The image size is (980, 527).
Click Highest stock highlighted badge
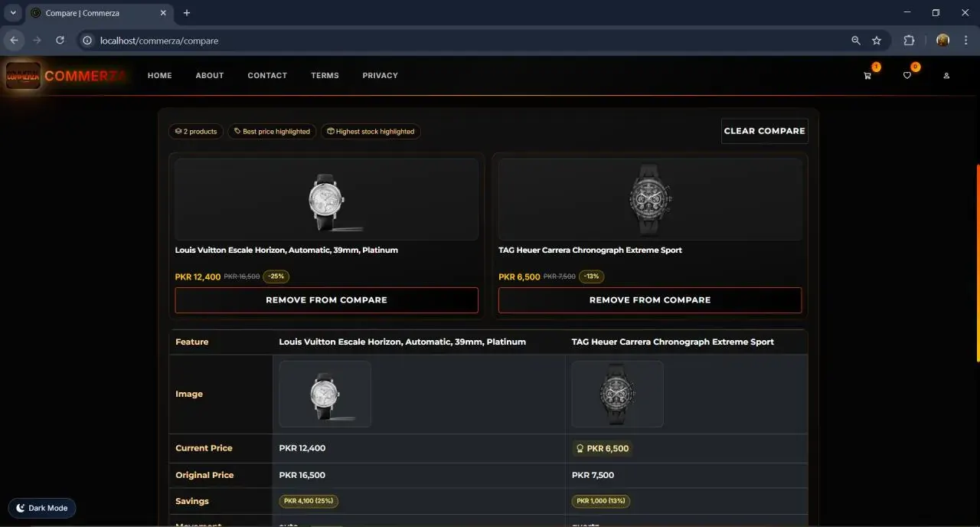tap(371, 132)
